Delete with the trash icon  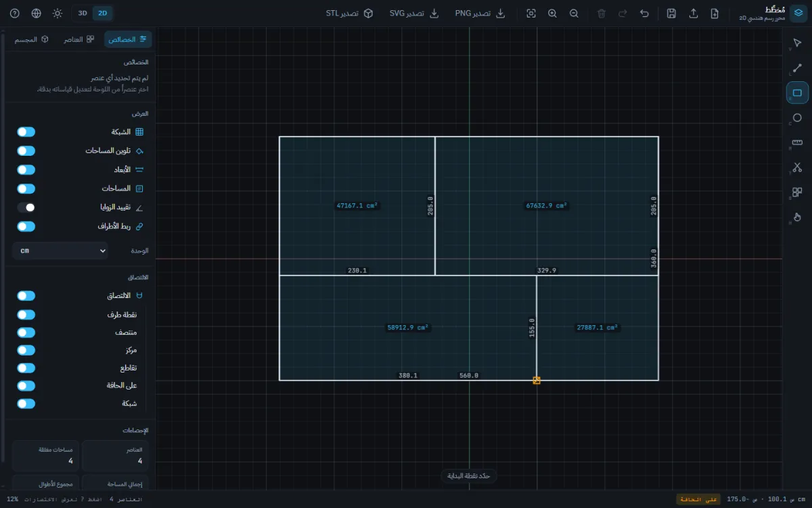pyautogui.click(x=602, y=14)
